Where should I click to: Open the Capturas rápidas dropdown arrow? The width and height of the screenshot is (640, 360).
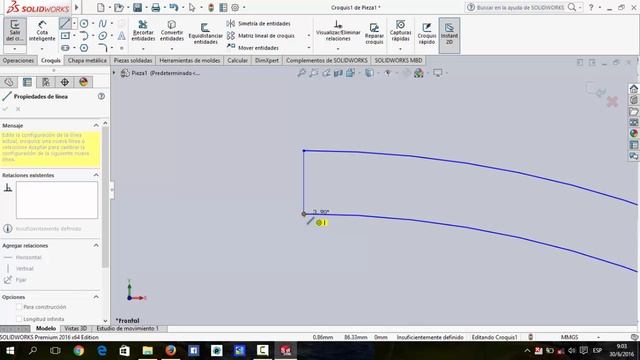(400, 49)
